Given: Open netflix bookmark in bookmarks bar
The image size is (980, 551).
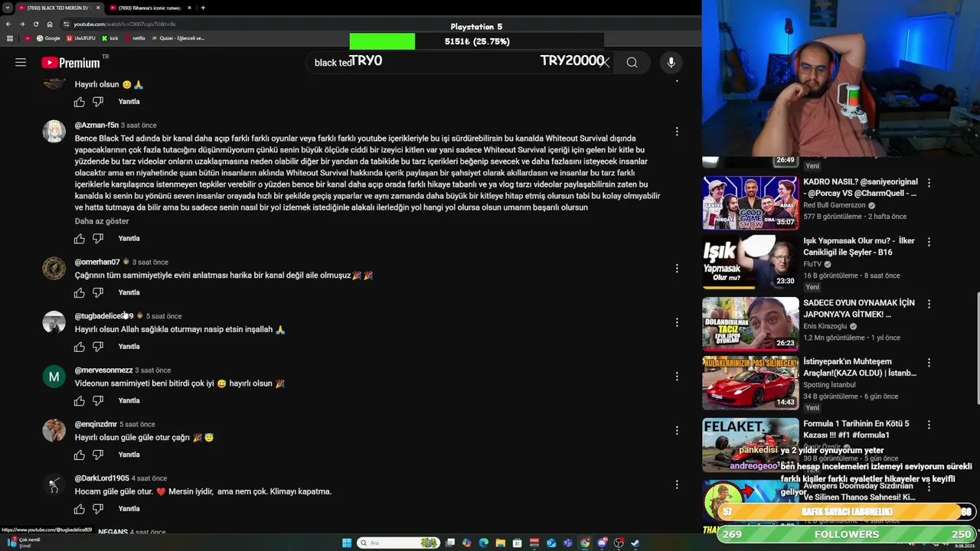Looking at the screenshot, I should coord(134,38).
